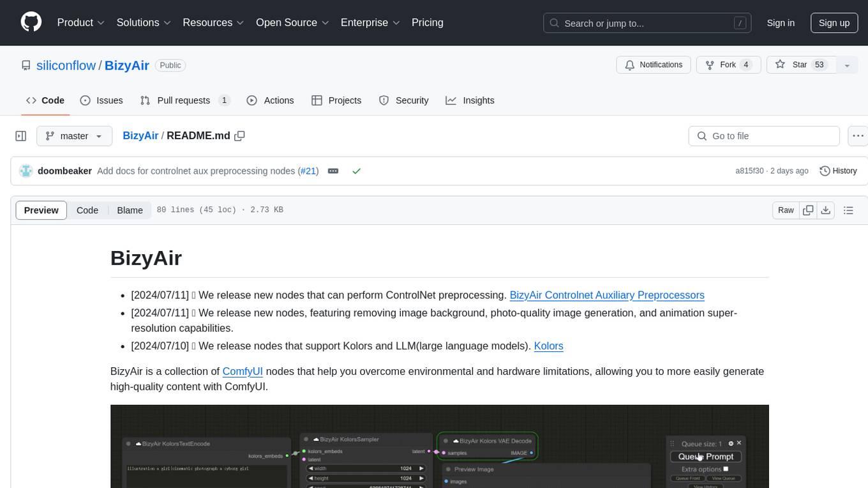Click the Sign up button
The width and height of the screenshot is (868, 488).
pos(834,23)
